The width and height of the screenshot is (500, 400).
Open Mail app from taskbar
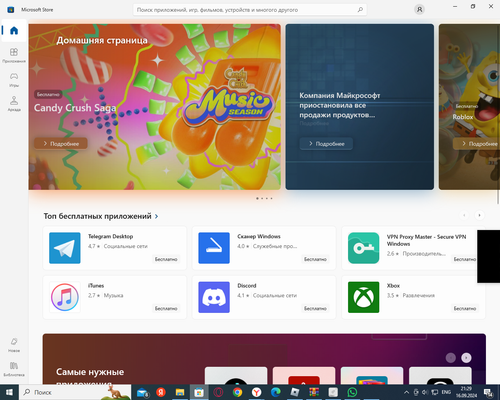click(143, 392)
